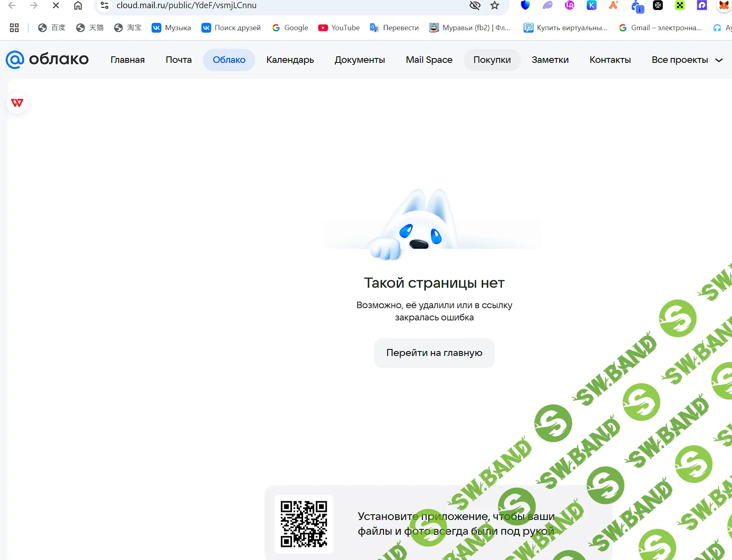Viewport: 732px width, 560px height.
Task: Open Документы in the navigation bar
Action: (x=359, y=60)
